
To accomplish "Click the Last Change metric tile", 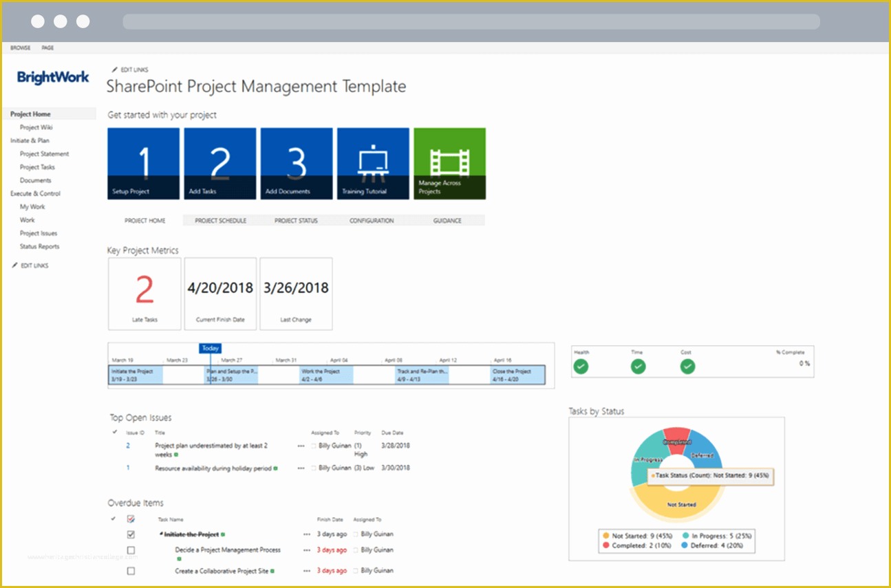I will pos(296,294).
